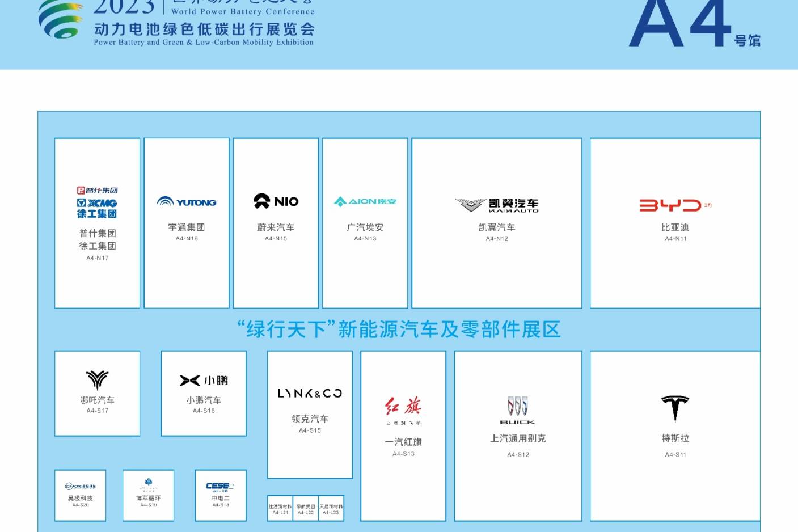Image resolution: width=798 pixels, height=532 pixels.
Task: Click booth number A4-N16
Action: 187,239
